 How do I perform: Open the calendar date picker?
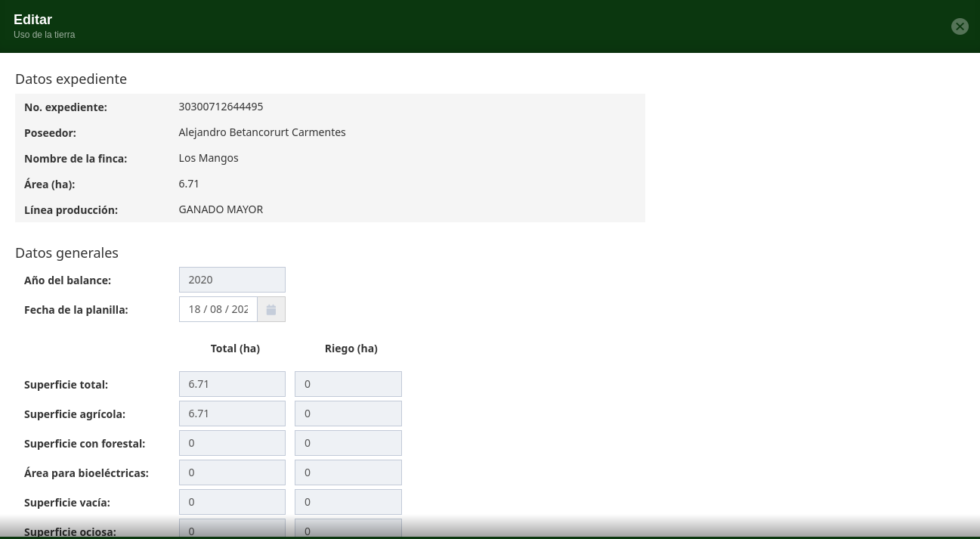click(x=271, y=309)
